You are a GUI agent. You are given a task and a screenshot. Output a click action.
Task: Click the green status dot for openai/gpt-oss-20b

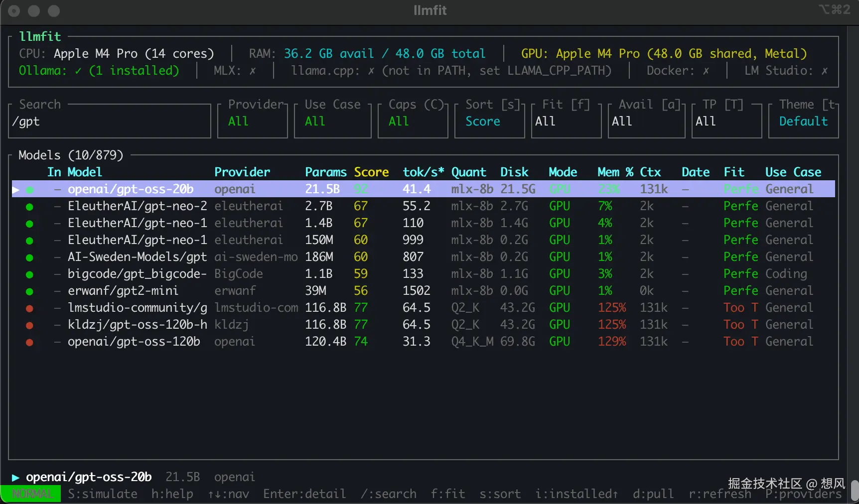30,190
